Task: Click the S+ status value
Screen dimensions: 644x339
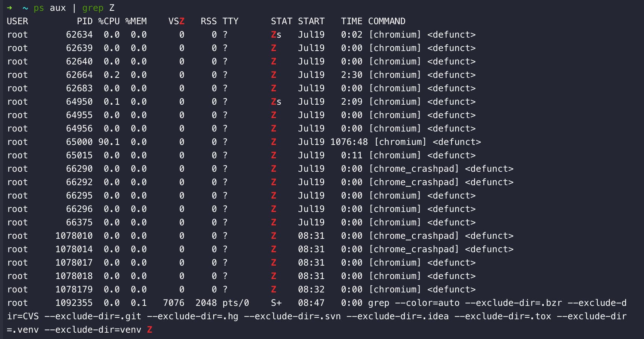Action: click(x=276, y=303)
